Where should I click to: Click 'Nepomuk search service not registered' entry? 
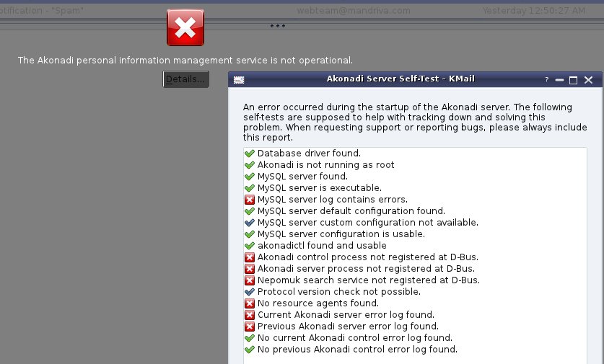(415, 280)
